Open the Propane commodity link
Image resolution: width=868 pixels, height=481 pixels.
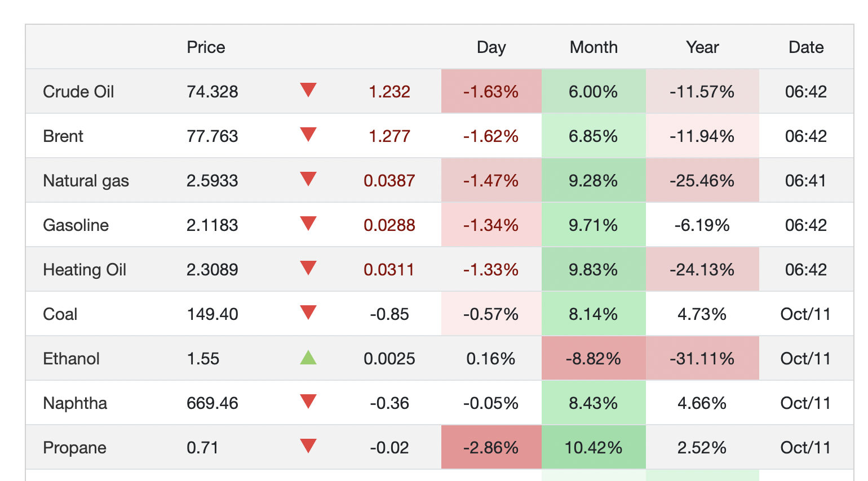[x=74, y=447]
